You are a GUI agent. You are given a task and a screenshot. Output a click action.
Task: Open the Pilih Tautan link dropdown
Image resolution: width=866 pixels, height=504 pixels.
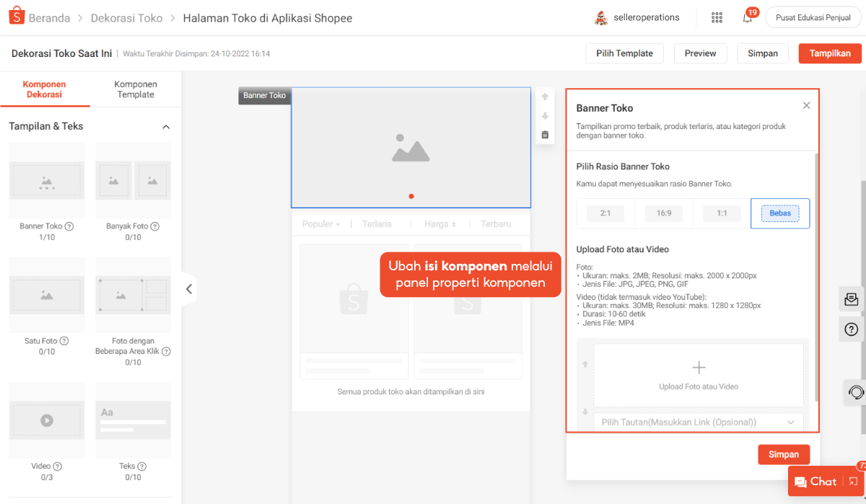698,422
